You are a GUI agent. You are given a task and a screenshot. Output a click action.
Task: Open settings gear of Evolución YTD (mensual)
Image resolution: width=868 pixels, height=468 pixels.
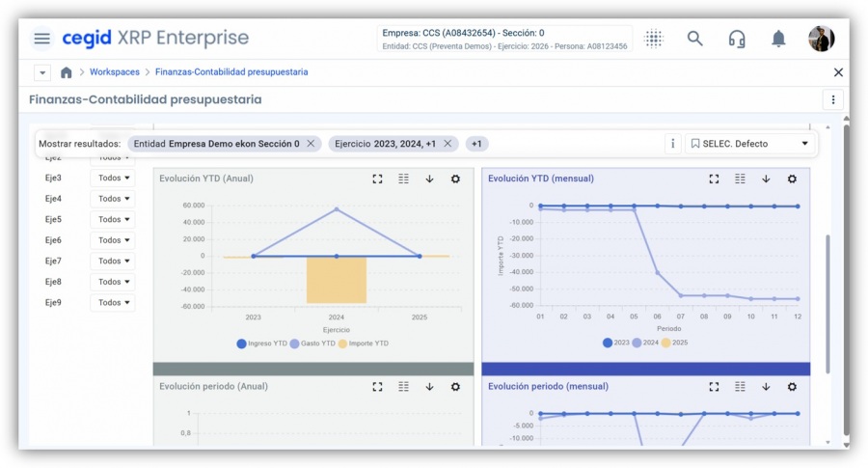[792, 179]
